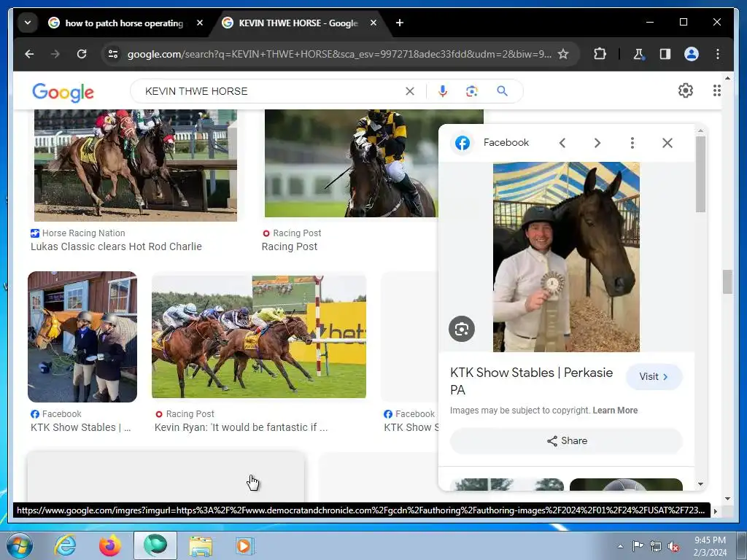Open 'Kevin Ryan: It would be fantastic if' link

point(241,427)
